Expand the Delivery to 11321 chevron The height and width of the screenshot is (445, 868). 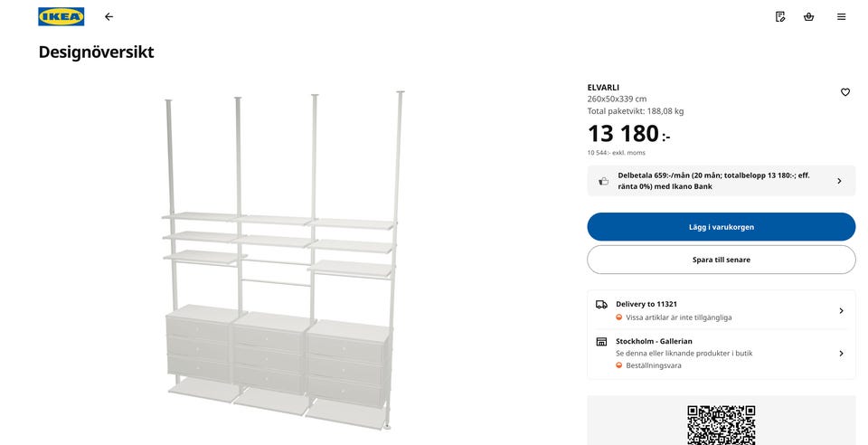(841, 310)
